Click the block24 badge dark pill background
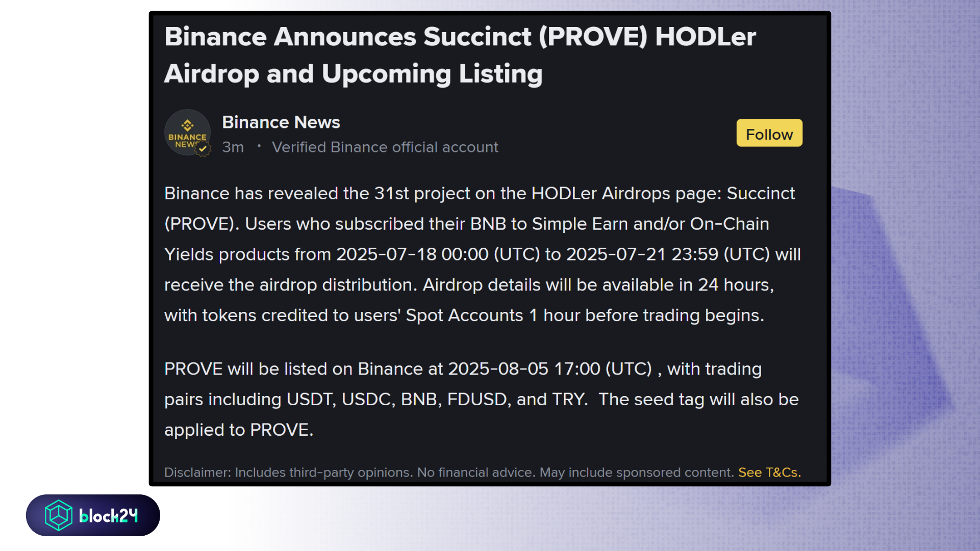Image resolution: width=980 pixels, height=551 pixels. click(93, 515)
